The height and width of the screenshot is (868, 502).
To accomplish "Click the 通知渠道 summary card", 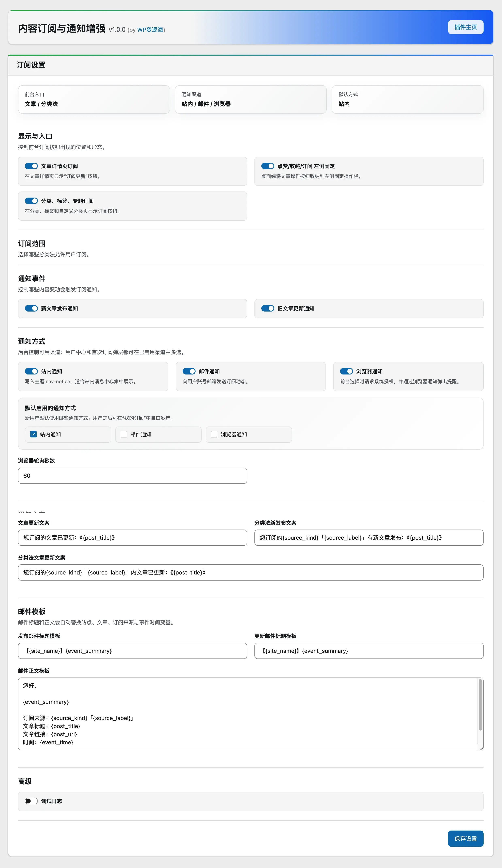I will 250,100.
